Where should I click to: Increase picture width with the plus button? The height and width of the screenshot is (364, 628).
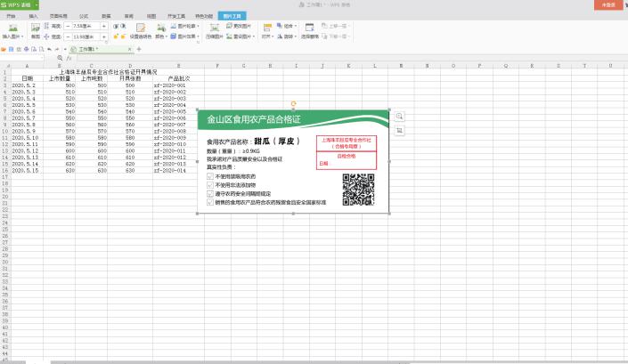click(103, 36)
